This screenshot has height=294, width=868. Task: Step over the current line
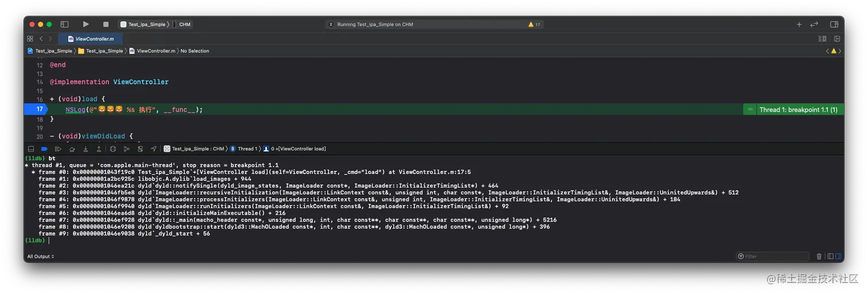click(x=72, y=149)
